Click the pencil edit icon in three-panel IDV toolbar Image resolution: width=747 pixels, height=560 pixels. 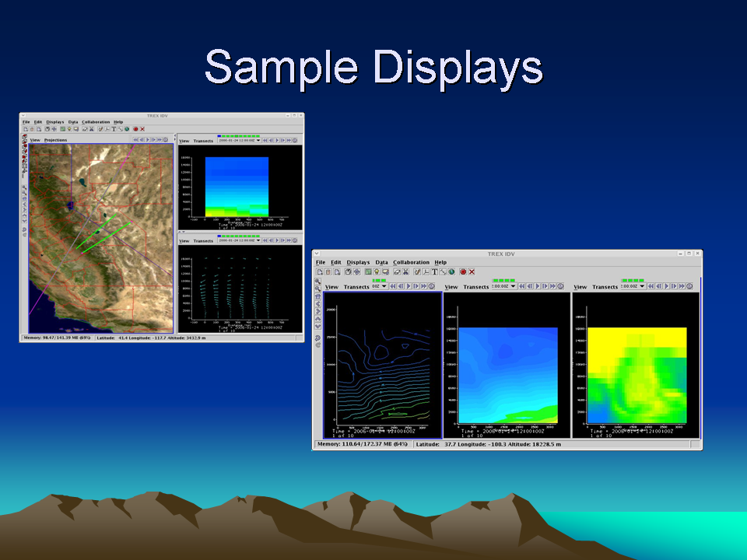point(417,272)
